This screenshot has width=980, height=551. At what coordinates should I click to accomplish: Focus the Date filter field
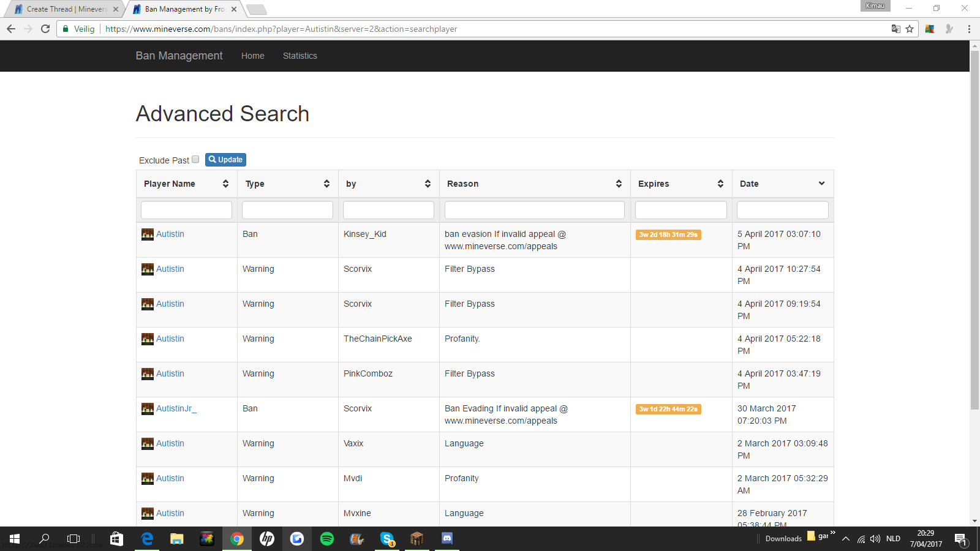[x=783, y=210]
